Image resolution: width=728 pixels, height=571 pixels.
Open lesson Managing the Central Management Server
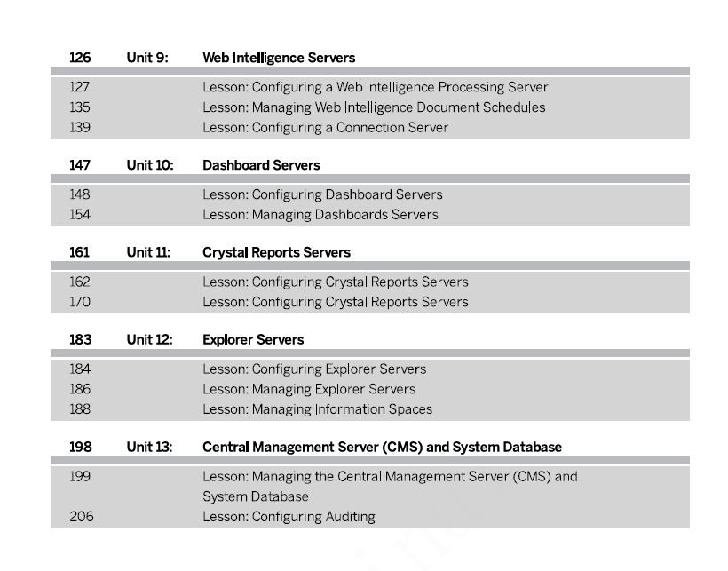[x=390, y=486]
